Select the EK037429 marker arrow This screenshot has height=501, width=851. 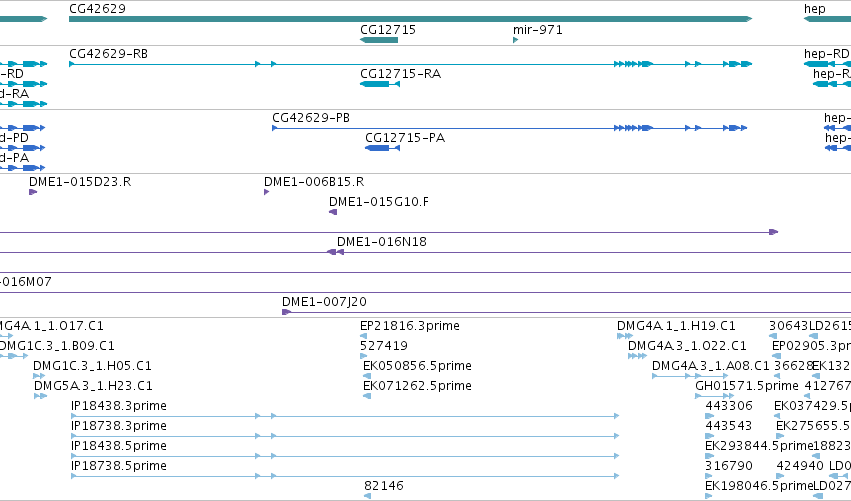pos(777,416)
